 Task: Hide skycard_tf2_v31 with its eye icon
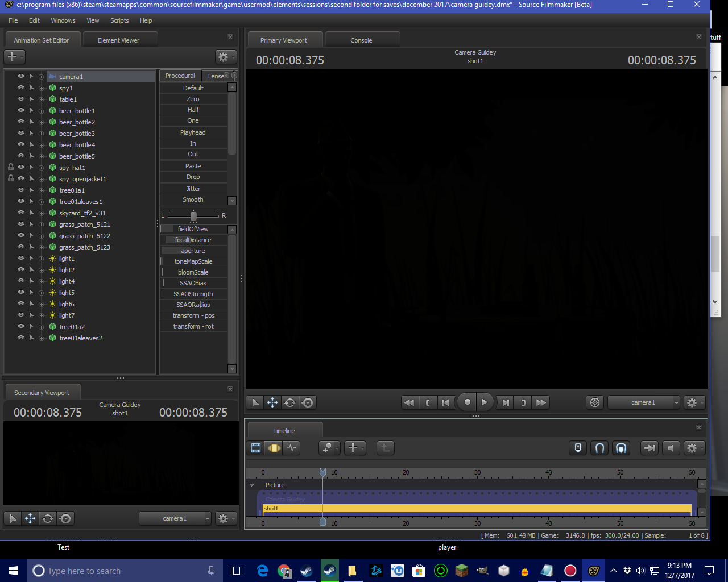point(21,213)
